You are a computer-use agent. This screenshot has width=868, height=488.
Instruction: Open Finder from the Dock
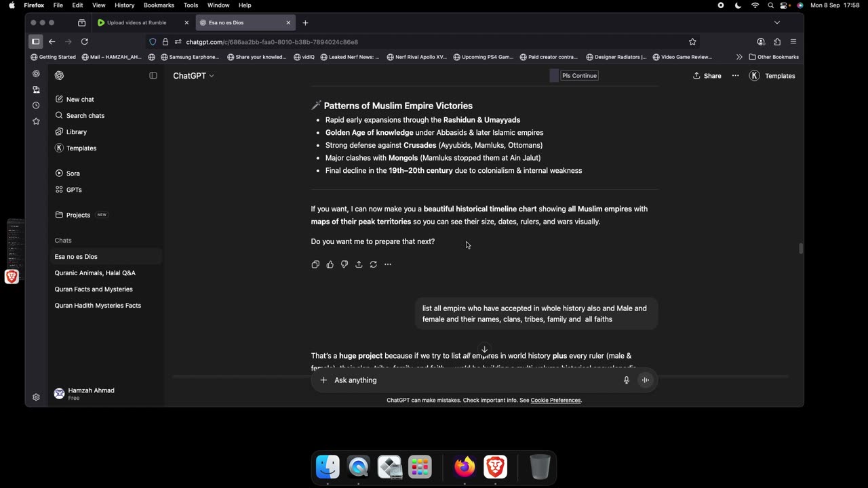click(x=328, y=467)
